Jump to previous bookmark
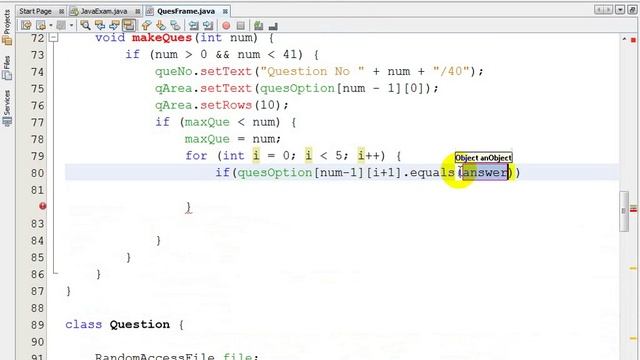The width and height of the screenshot is (640, 360). coord(147,26)
